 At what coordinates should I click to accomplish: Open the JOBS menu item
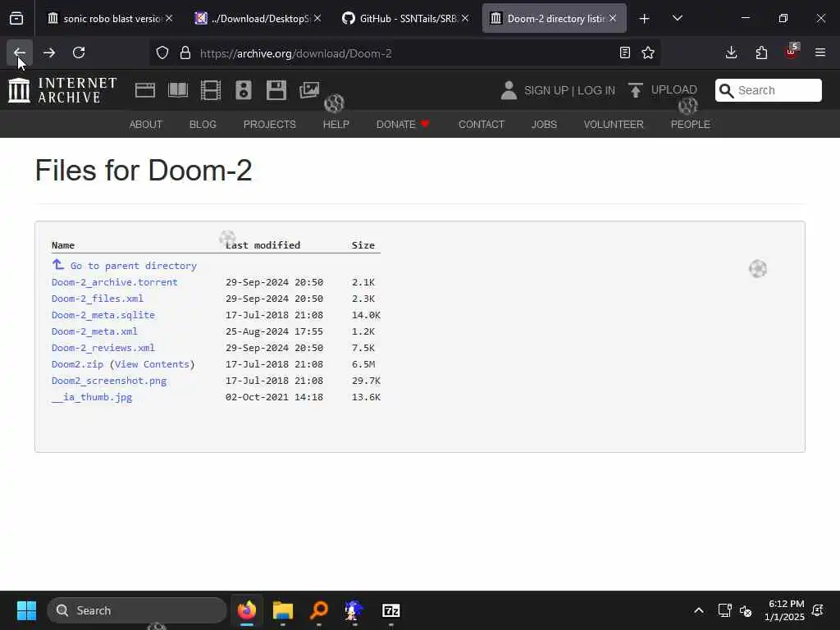coord(545,125)
